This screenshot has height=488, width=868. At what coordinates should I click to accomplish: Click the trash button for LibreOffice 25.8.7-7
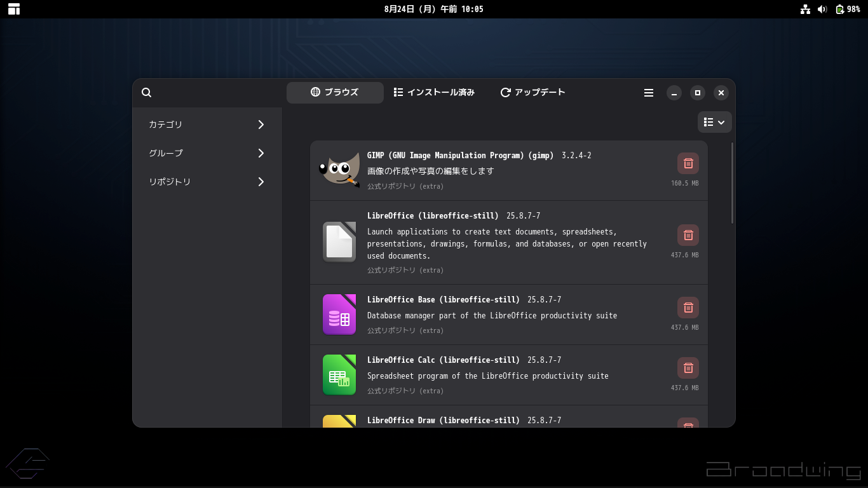pyautogui.click(x=688, y=235)
